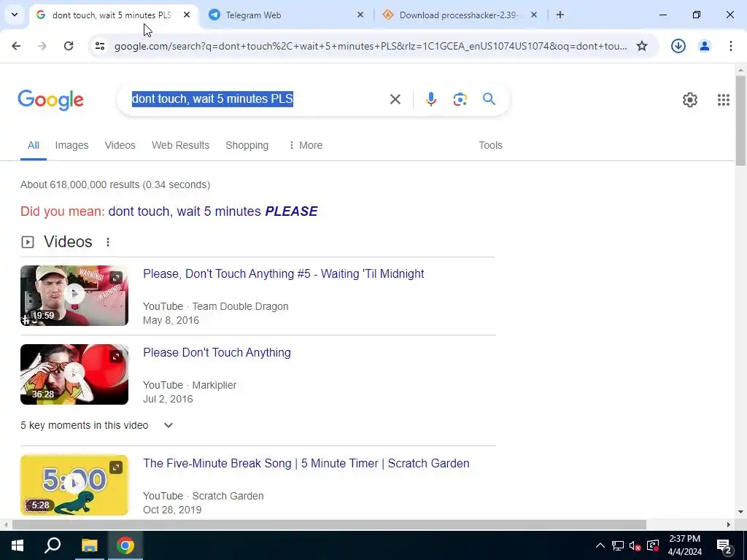Open File Explorer from the taskbar
The height and width of the screenshot is (560, 747).
pyautogui.click(x=89, y=545)
